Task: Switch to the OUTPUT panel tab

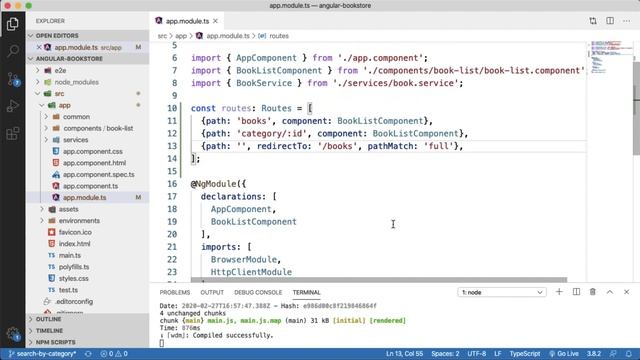Action: [212, 292]
